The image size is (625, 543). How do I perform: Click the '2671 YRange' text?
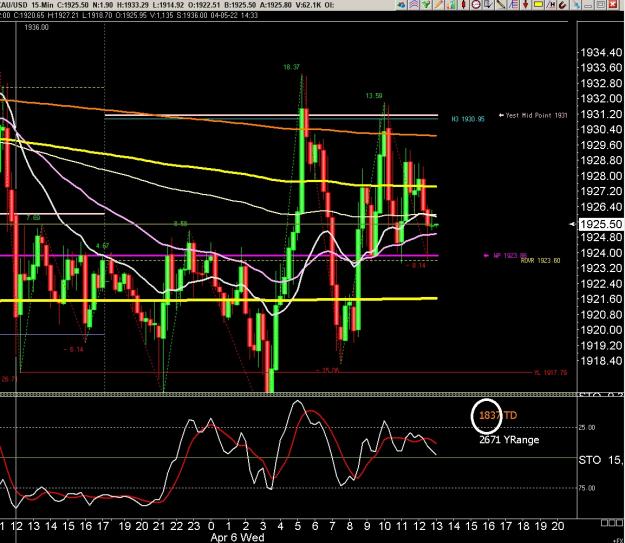click(509, 440)
